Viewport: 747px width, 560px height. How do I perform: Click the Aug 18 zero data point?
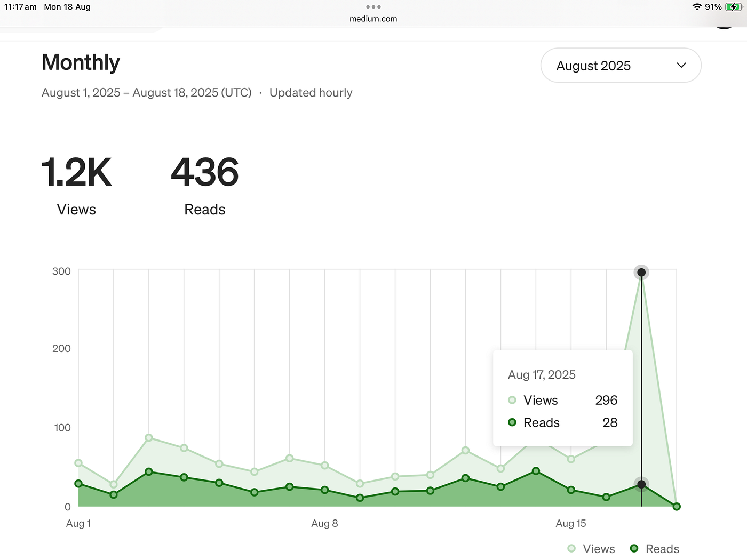[x=677, y=506]
